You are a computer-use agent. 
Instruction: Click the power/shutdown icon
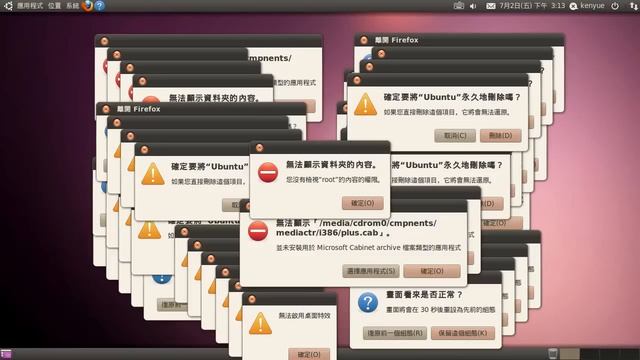pos(615,6)
